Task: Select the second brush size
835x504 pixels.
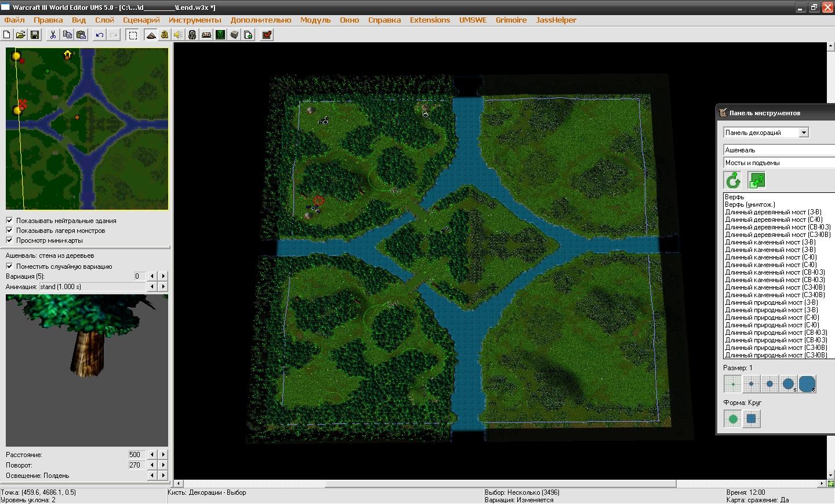Action: click(x=752, y=384)
